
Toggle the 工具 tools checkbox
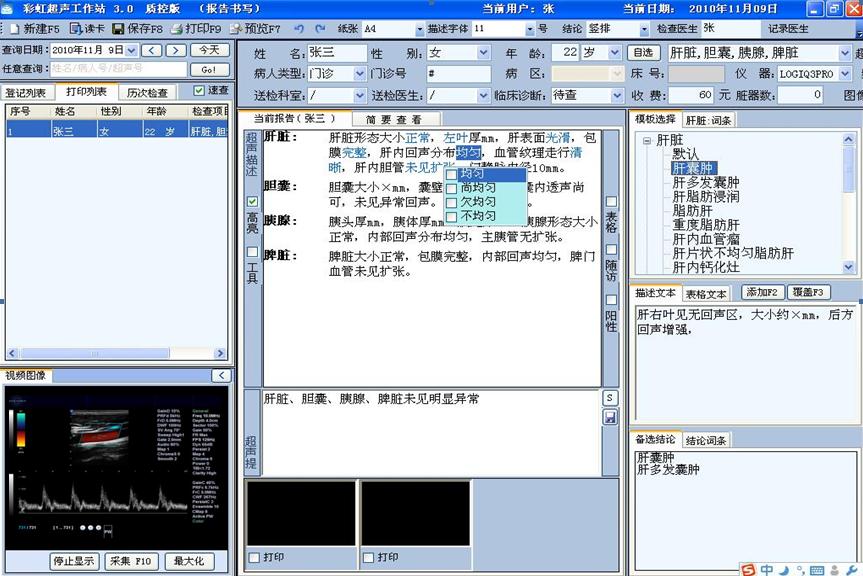pos(252,252)
